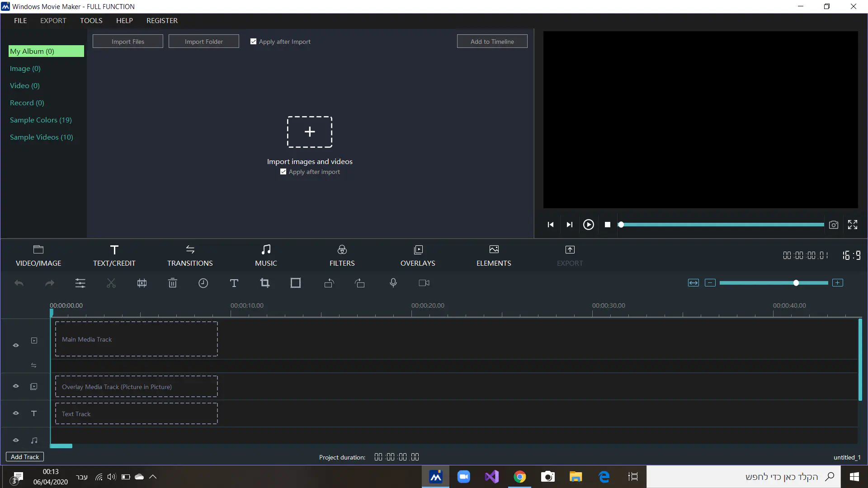The height and width of the screenshot is (488, 868).
Task: Click the rotate left icon
Action: point(329,283)
